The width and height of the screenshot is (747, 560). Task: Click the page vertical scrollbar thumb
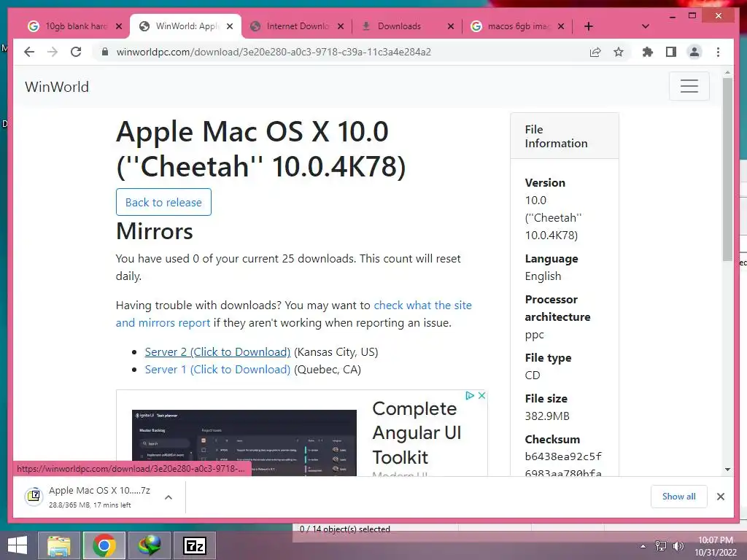pos(727,169)
